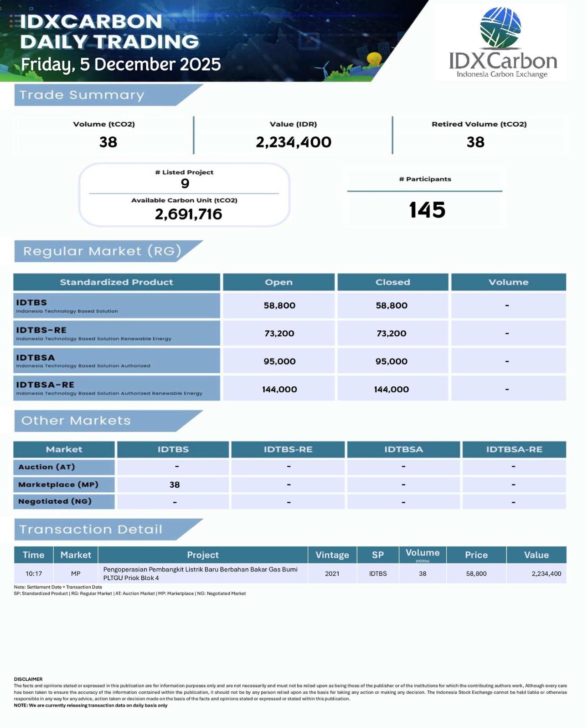This screenshot has height=728, width=588.
Task: Click the Friday, 5 December 2025 date text
Action: (x=121, y=64)
